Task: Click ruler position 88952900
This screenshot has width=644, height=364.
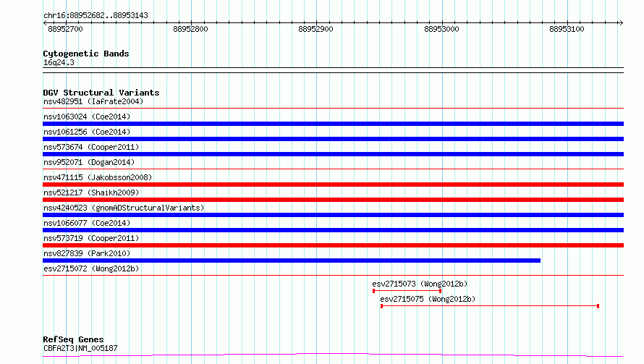Action: pos(315,29)
